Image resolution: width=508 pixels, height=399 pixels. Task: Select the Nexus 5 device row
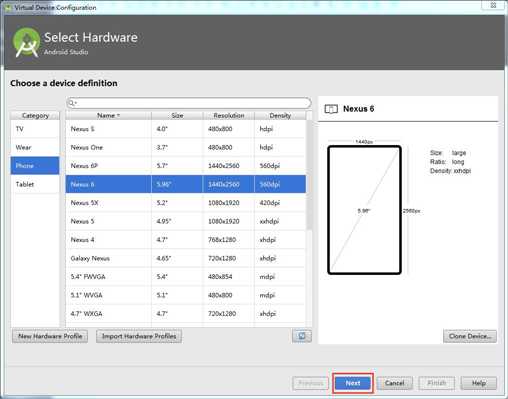click(x=186, y=221)
